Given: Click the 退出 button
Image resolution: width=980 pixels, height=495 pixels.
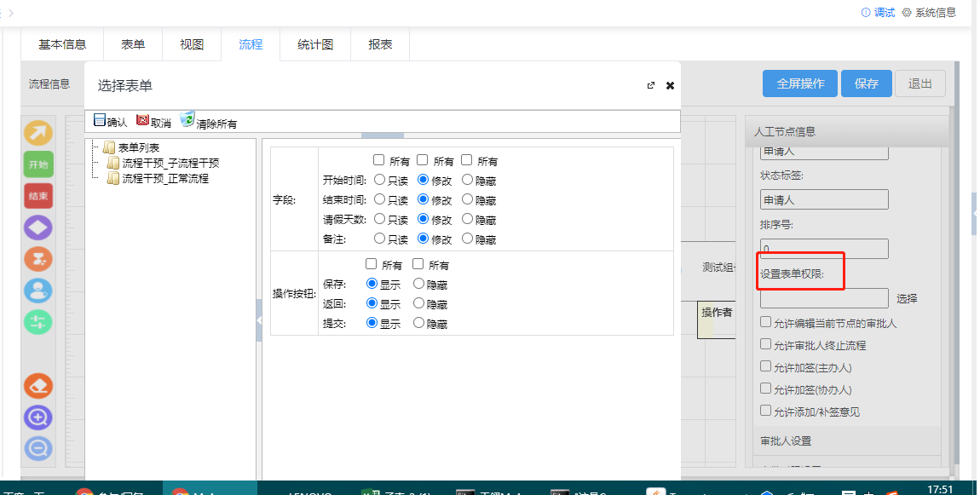Looking at the screenshot, I should coord(920,83).
